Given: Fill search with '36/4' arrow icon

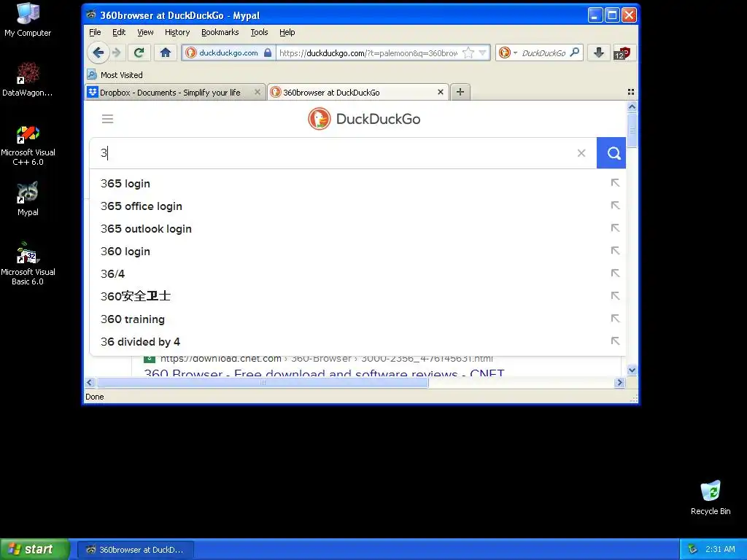Looking at the screenshot, I should 615,273.
